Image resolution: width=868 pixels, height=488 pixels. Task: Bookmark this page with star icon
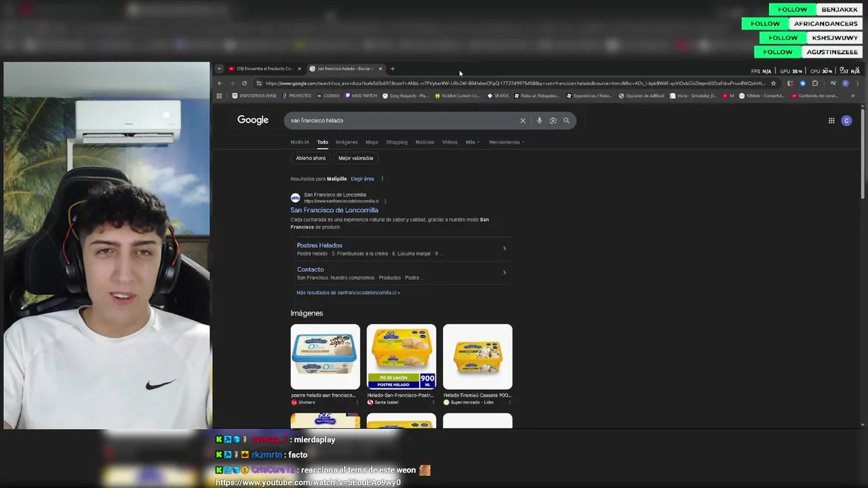pos(773,83)
